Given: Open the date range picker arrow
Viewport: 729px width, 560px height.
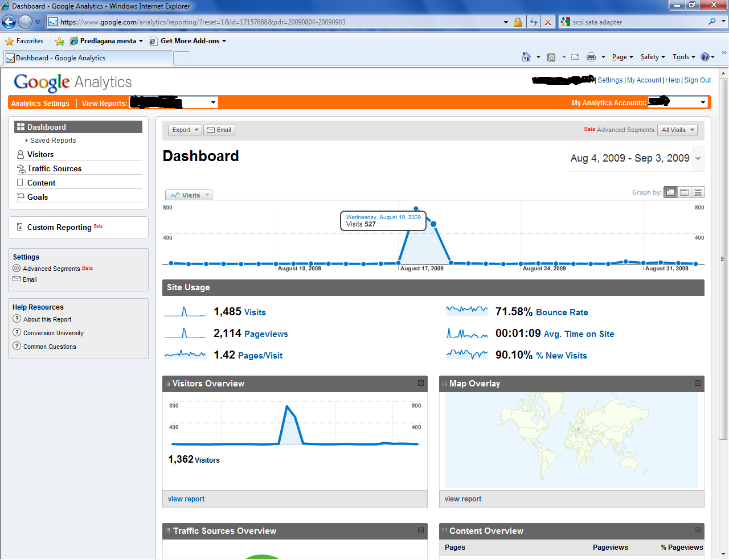Looking at the screenshot, I should pos(698,159).
